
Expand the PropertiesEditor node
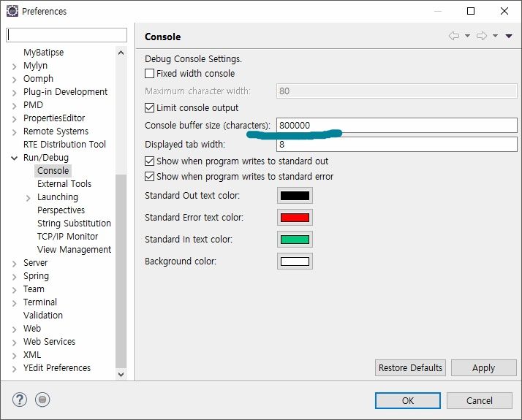(x=15, y=119)
